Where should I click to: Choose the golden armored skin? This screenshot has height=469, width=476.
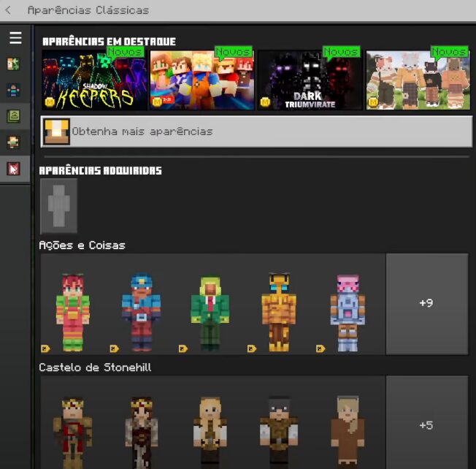[279, 312]
